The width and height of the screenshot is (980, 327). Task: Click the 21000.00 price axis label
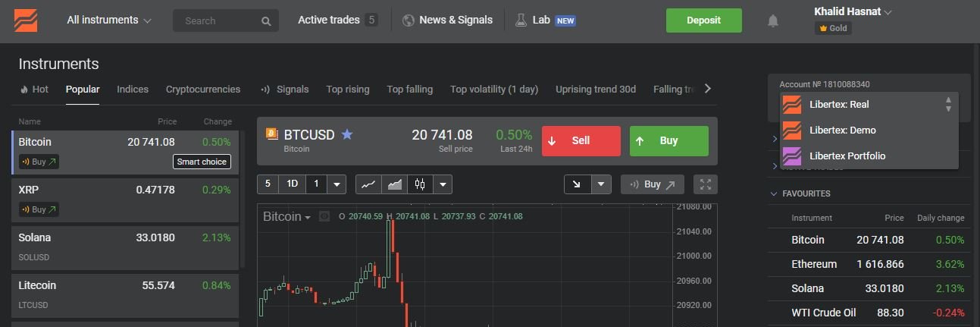694,256
